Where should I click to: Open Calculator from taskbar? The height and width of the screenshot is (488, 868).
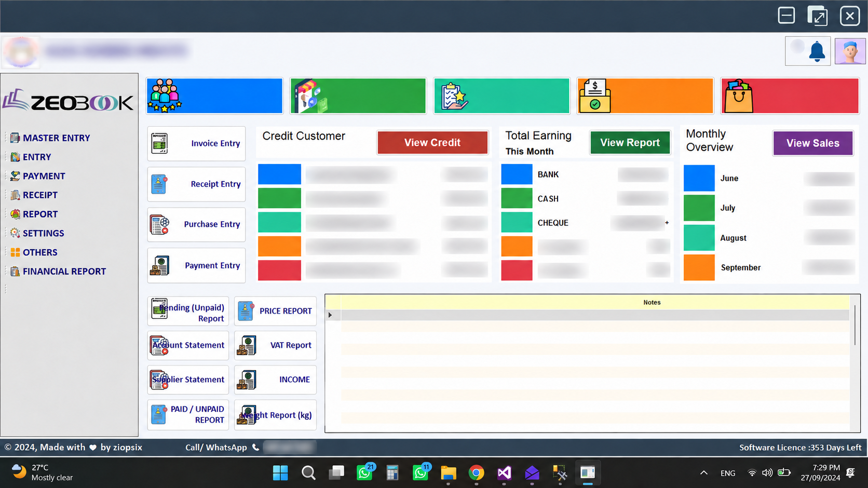coord(392,473)
